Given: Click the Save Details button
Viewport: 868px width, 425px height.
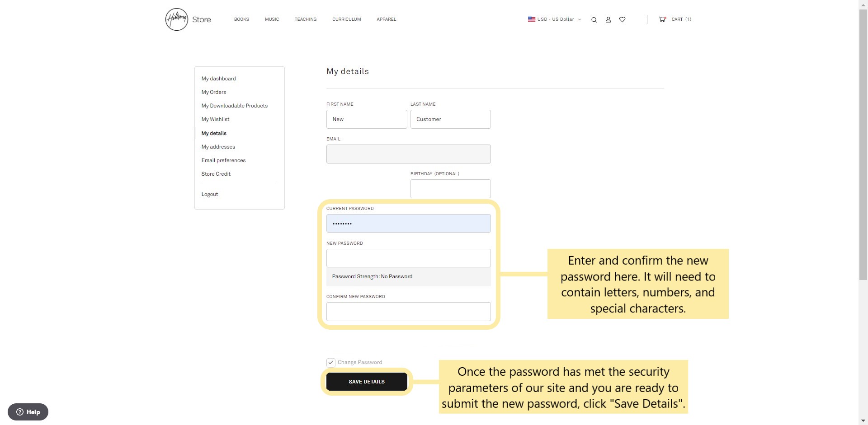Looking at the screenshot, I should [x=367, y=382].
